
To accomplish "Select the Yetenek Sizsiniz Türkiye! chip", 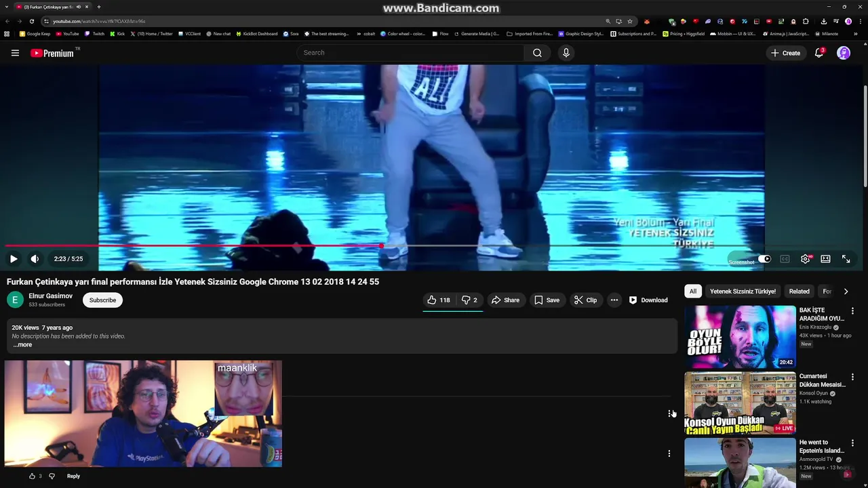I will pos(743,291).
